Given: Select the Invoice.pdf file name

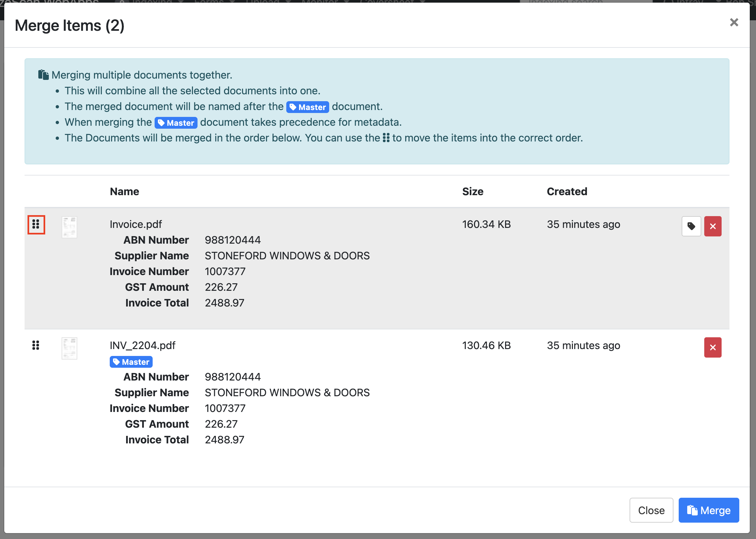Looking at the screenshot, I should pyautogui.click(x=136, y=224).
